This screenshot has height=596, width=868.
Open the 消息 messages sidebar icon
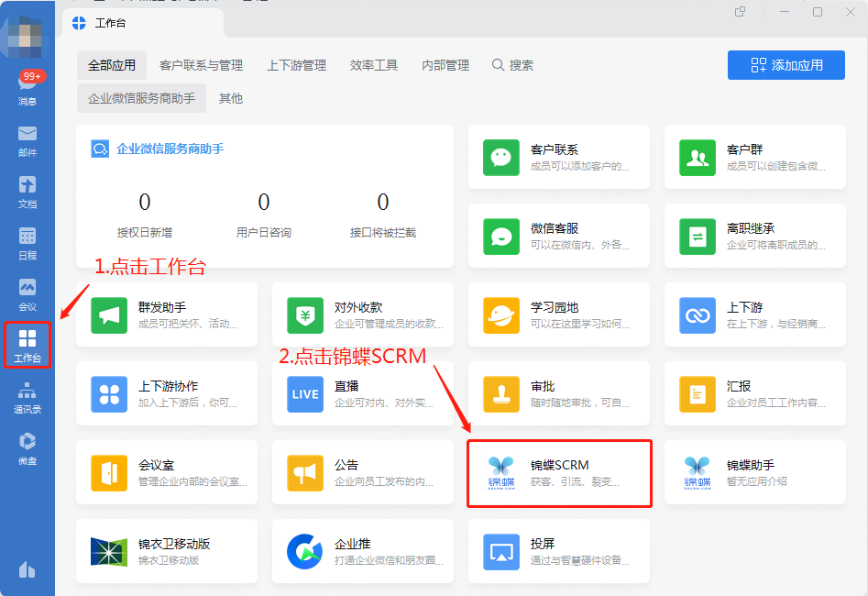click(27, 89)
